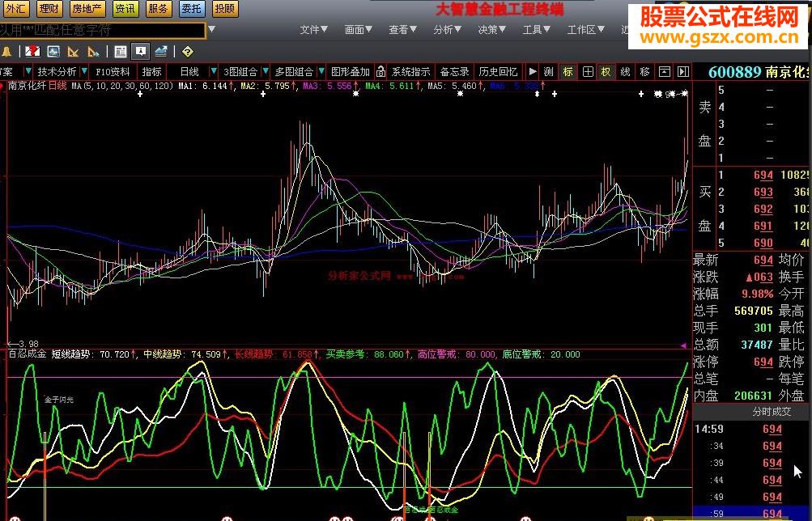Open dropdown arrow next to search input
Screen dimensions: 812x521
coord(211,30)
